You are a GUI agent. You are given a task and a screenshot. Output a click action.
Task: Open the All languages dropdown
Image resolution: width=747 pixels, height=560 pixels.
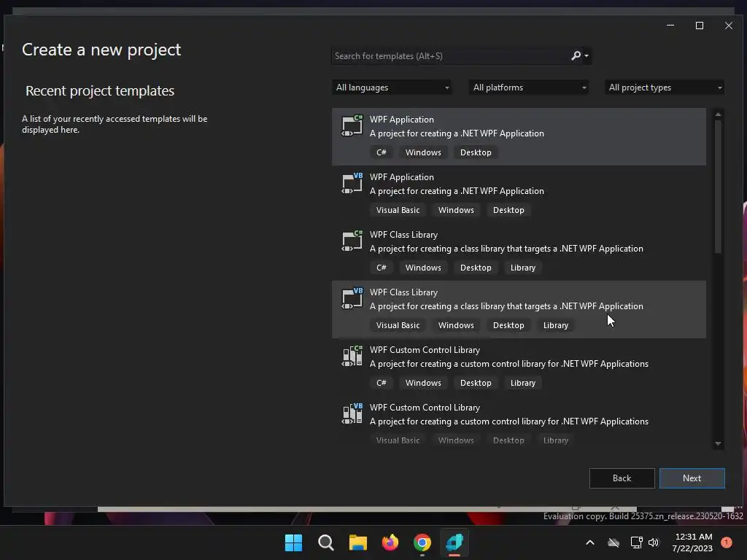point(392,87)
